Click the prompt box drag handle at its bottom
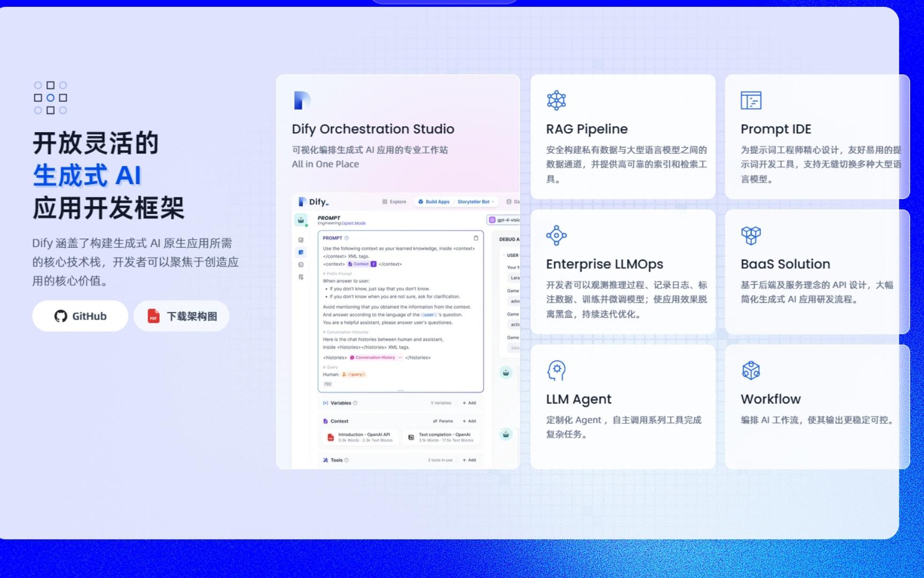The width and height of the screenshot is (924, 578). [401, 391]
